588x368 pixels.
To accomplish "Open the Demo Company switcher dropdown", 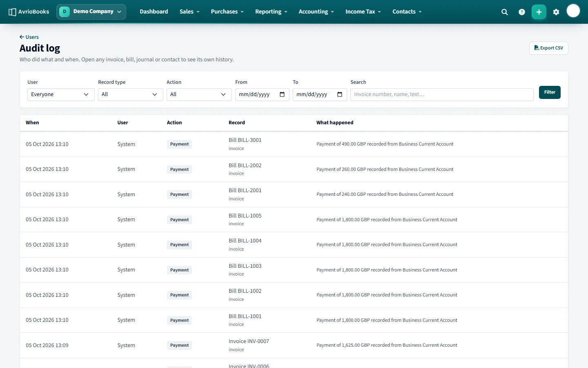I will pos(91,11).
